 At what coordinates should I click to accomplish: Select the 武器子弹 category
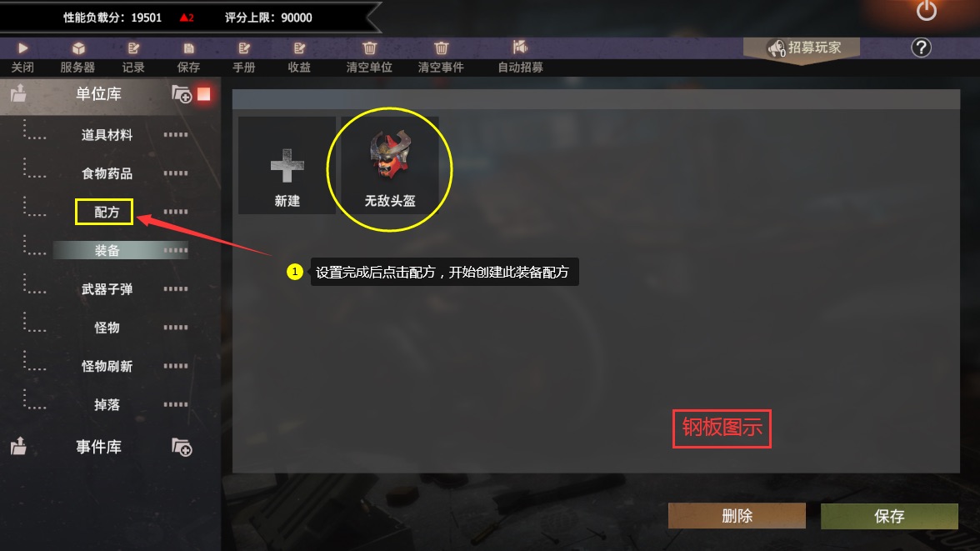click(107, 289)
